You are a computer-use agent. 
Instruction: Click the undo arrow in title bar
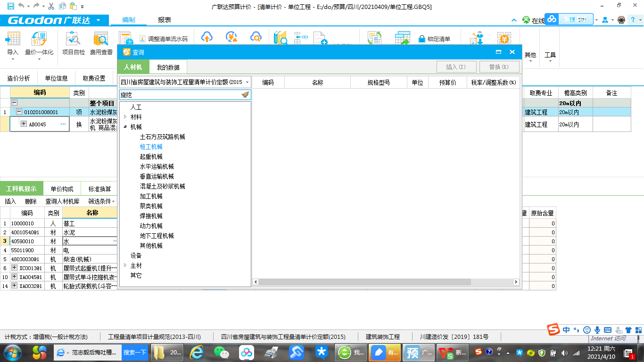21,6
